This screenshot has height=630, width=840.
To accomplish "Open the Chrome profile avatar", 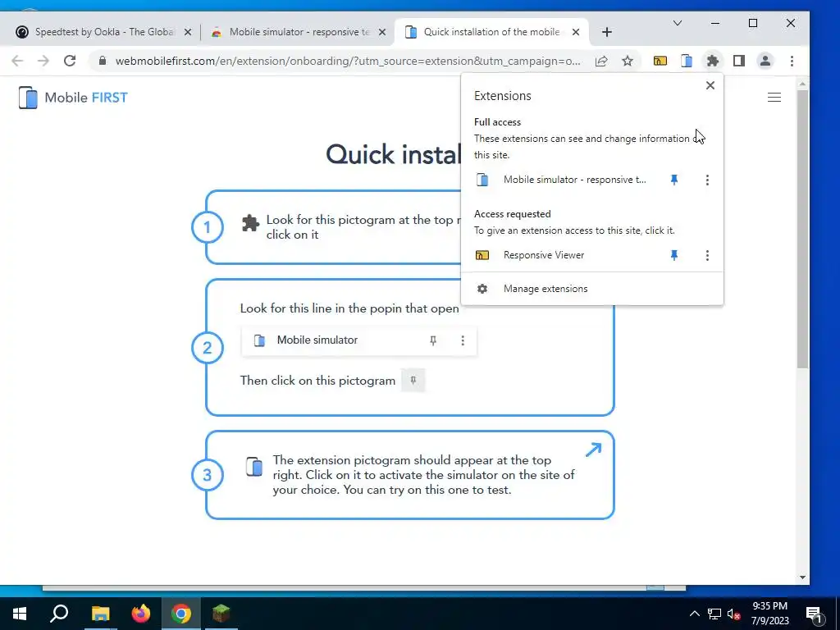I will [765, 61].
